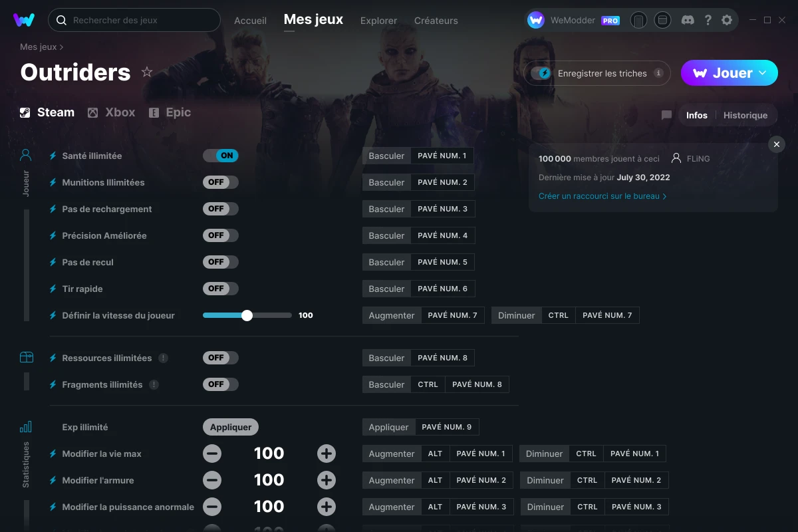This screenshot has height=532, width=798.
Task: Enable Ressources illimitées toggle
Action: tap(221, 358)
